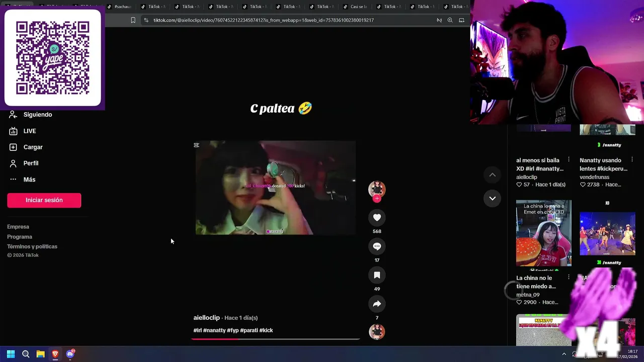Click the zoom magnifier icon in address bar
Viewport: 644px width, 362px height.
(450, 20)
